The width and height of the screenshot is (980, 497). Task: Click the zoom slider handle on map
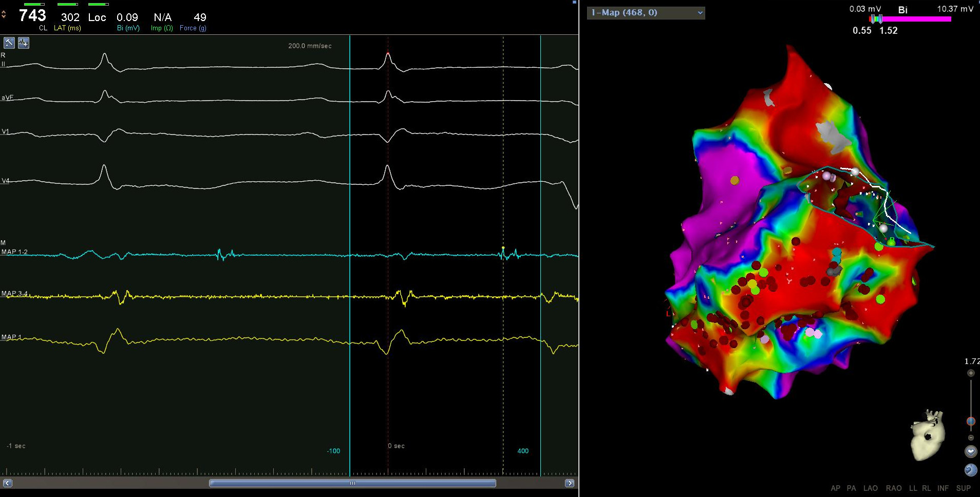pos(970,422)
